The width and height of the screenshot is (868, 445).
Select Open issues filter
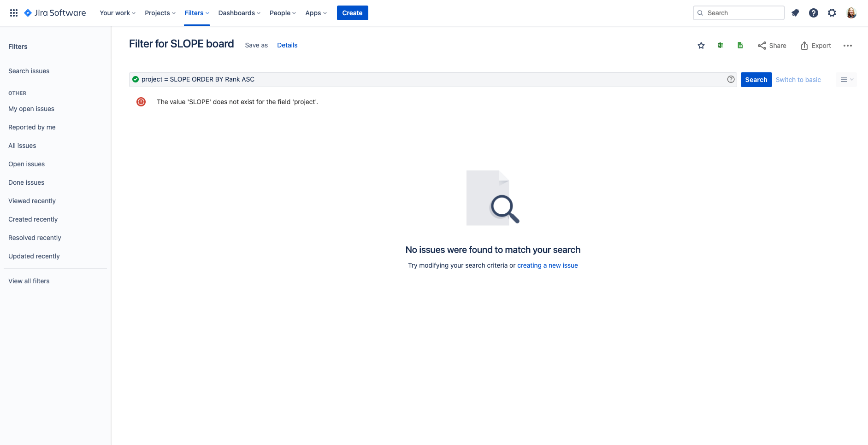point(26,164)
